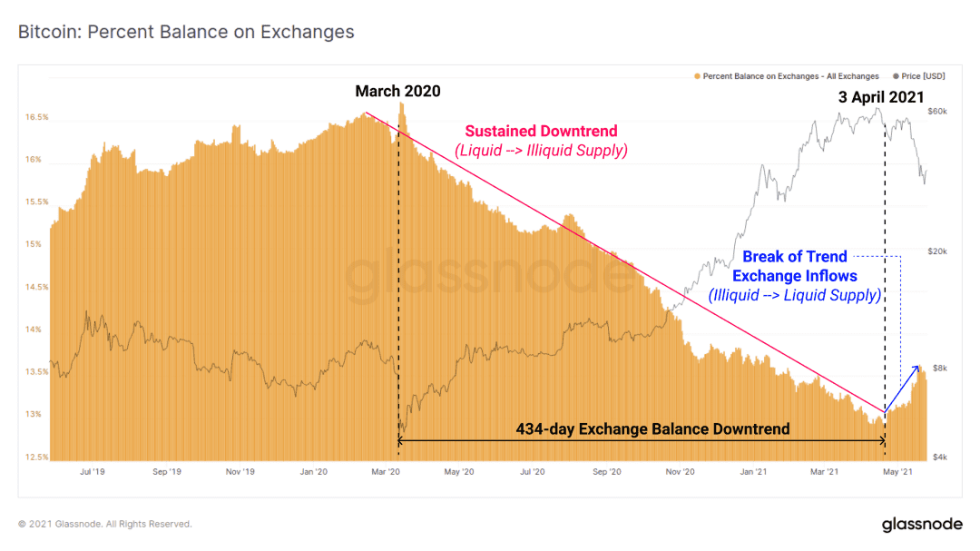The image size is (980, 551).
Task: Click the Mar '20 x-axis tick label
Action: tap(386, 471)
